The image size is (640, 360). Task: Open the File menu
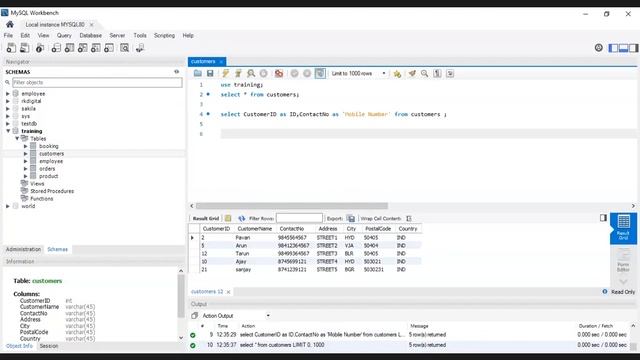pyautogui.click(x=8, y=36)
